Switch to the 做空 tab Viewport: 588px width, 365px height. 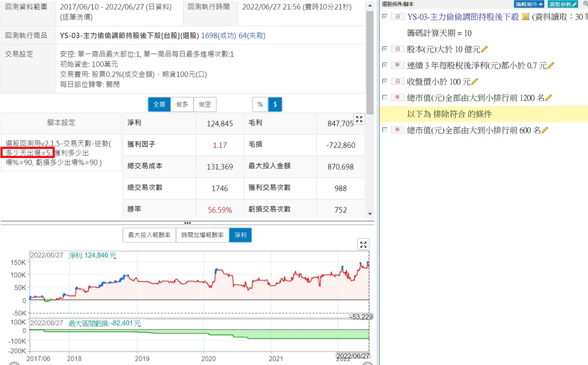205,104
